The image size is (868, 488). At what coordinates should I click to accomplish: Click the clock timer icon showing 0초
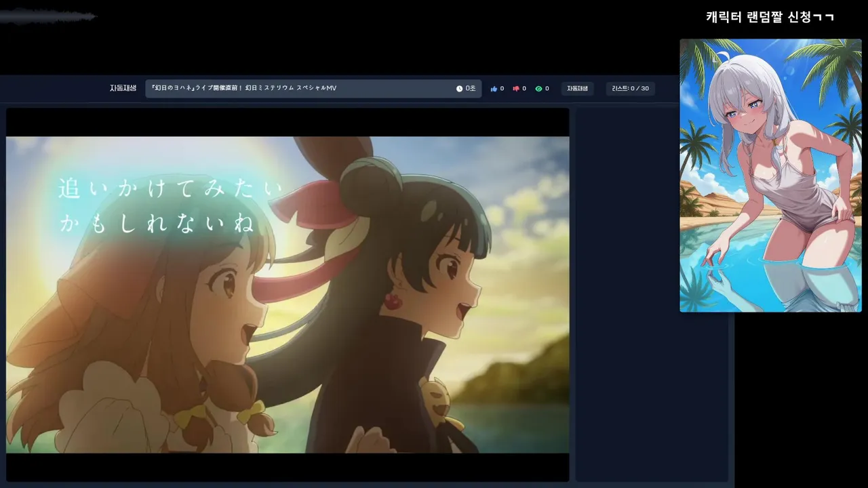tap(459, 89)
